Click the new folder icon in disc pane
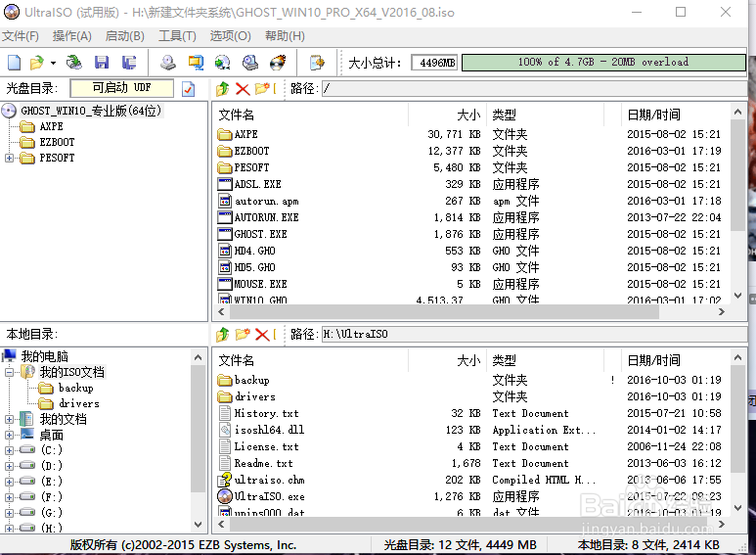This screenshot has width=756, height=555. [x=262, y=89]
